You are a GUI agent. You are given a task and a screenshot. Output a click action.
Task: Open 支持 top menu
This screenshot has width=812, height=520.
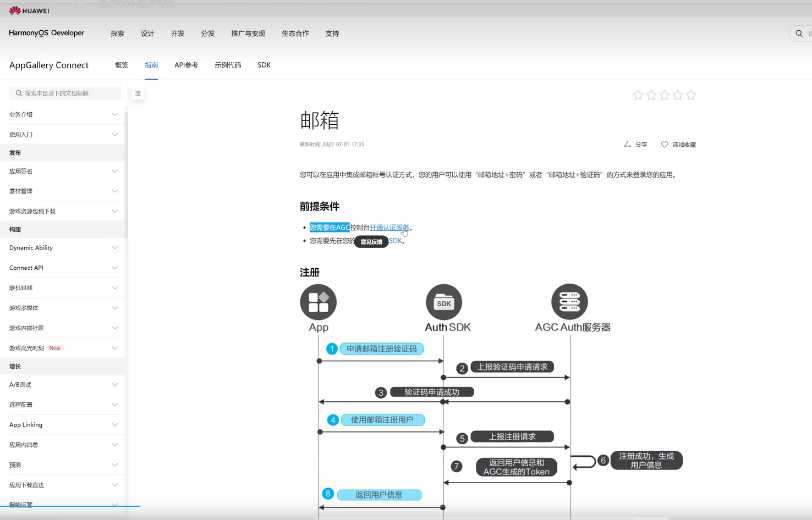tap(332, 34)
